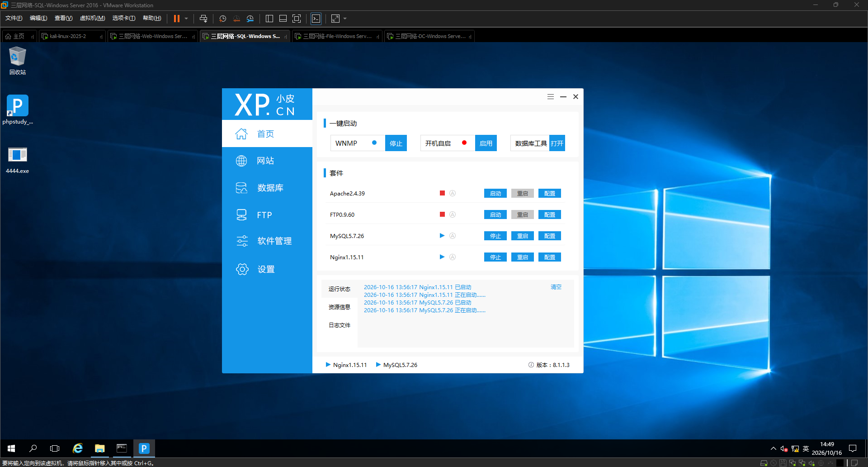
Task: Open VMware 虚拟机(M) menu
Action: (x=92, y=18)
